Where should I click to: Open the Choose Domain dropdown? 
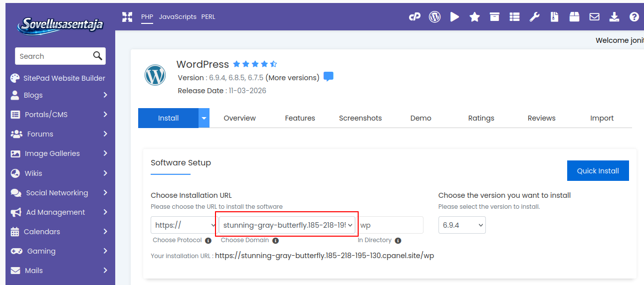click(x=288, y=225)
